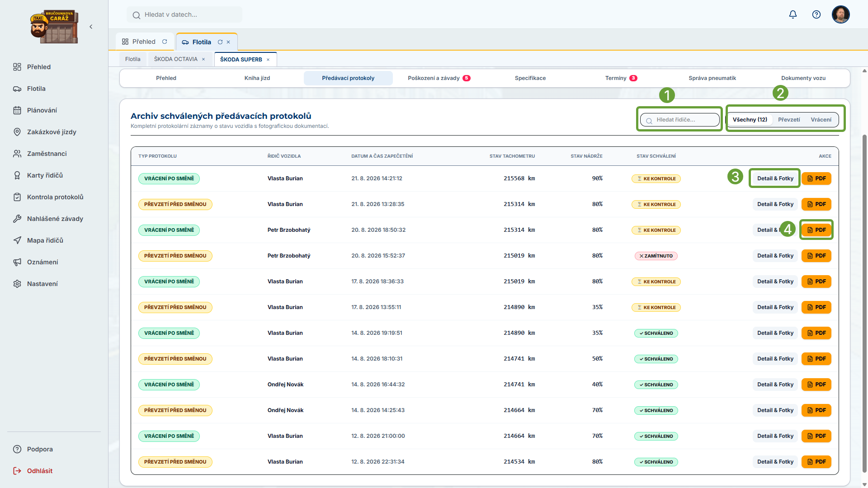868x488 pixels.
Task: Switch to the ŠKODA OCTAVIA sub-tab
Action: 175,59
